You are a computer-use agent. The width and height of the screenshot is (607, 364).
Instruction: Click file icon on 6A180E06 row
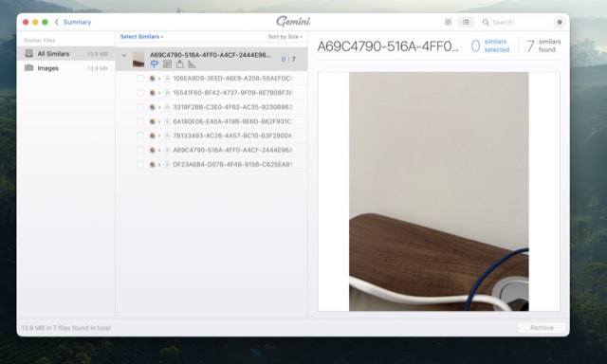click(167, 121)
